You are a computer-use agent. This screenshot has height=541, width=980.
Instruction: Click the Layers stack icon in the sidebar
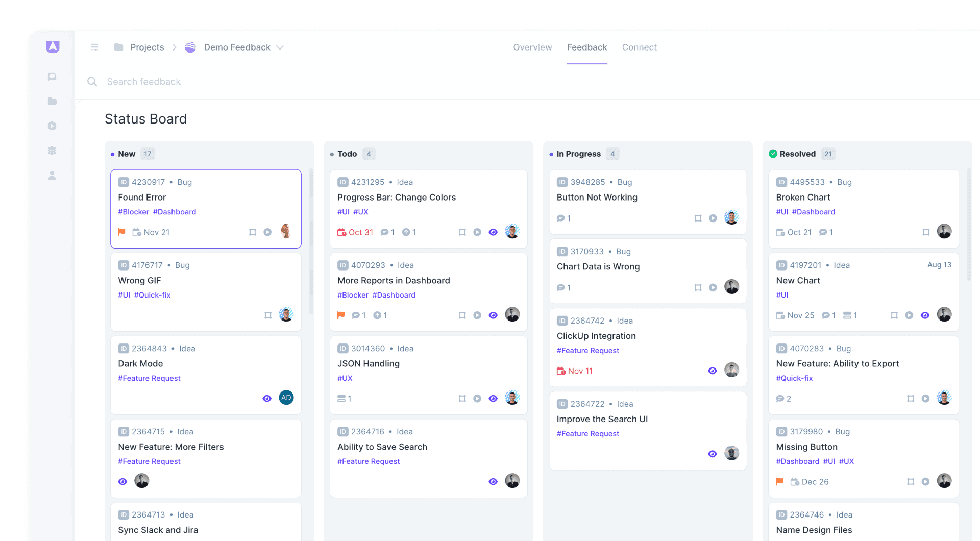tap(52, 150)
